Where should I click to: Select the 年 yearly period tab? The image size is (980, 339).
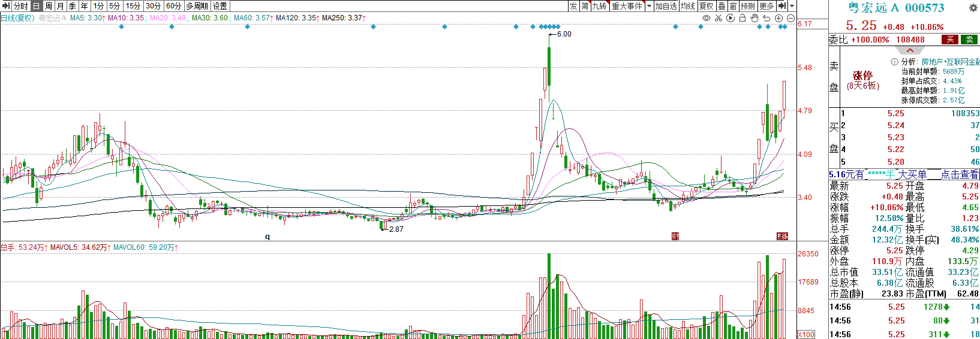84,6
